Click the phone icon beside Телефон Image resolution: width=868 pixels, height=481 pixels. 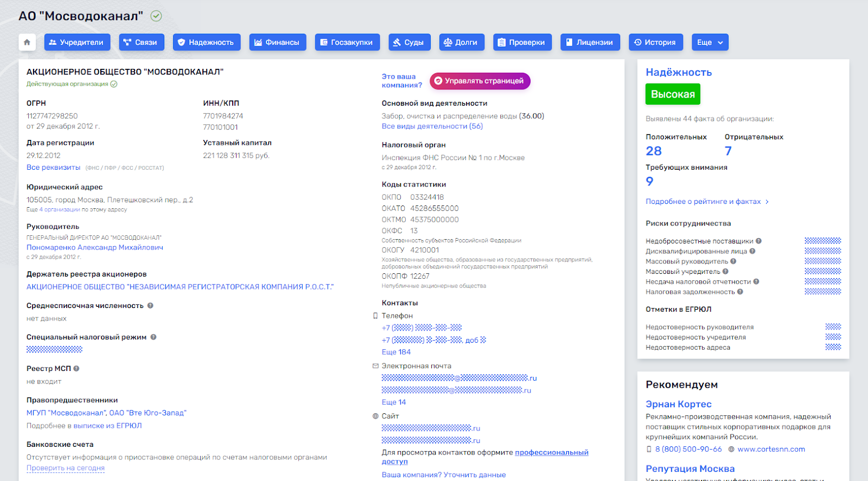coord(375,316)
